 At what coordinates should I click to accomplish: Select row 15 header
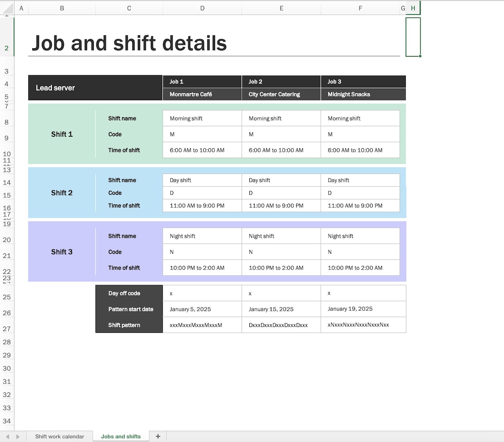(7, 195)
